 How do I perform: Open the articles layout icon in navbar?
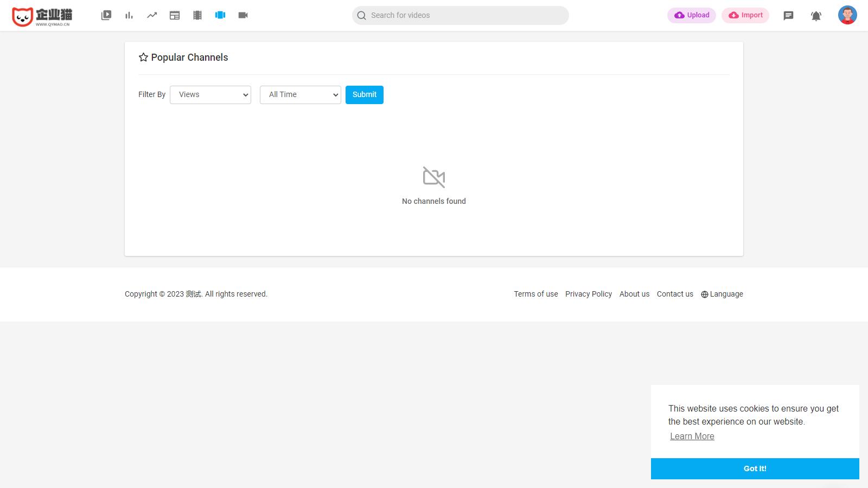175,15
